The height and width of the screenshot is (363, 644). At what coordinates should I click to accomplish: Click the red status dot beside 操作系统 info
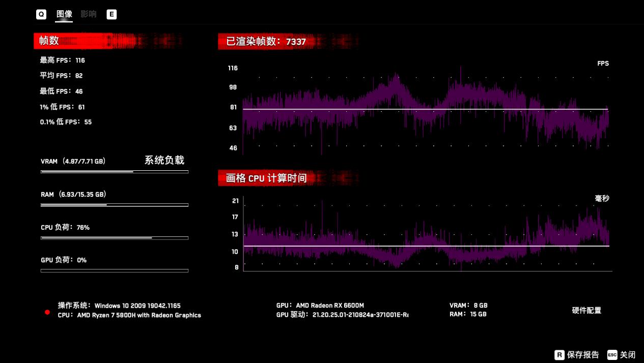pyautogui.click(x=47, y=312)
